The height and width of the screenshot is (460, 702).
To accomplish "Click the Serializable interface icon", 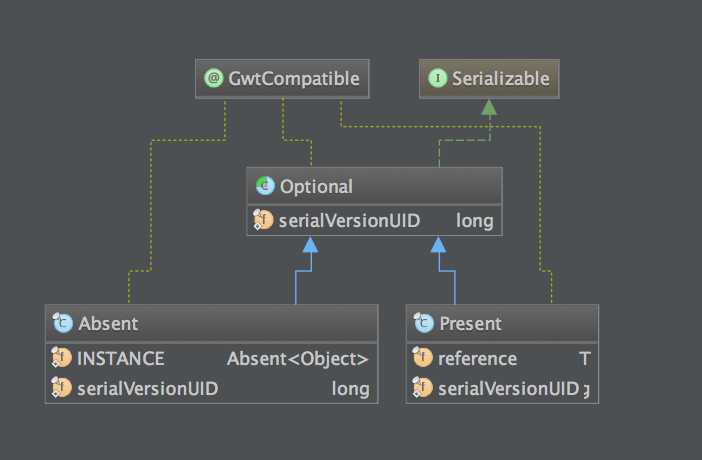I will (x=436, y=79).
